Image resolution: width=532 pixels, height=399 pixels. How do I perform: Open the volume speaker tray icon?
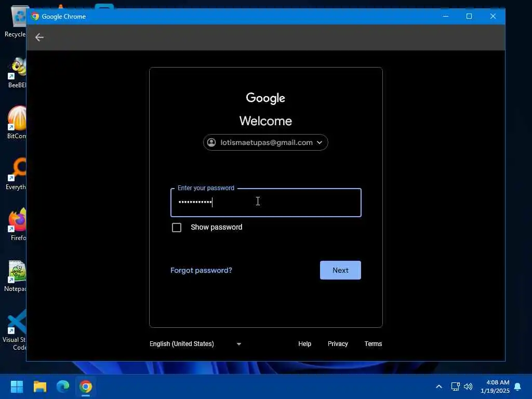point(468,387)
